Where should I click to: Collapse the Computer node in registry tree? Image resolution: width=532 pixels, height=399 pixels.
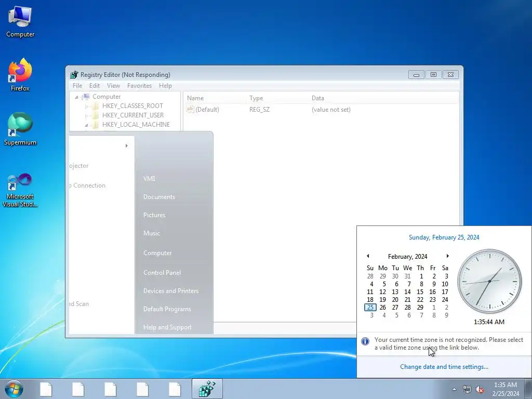coord(77,97)
